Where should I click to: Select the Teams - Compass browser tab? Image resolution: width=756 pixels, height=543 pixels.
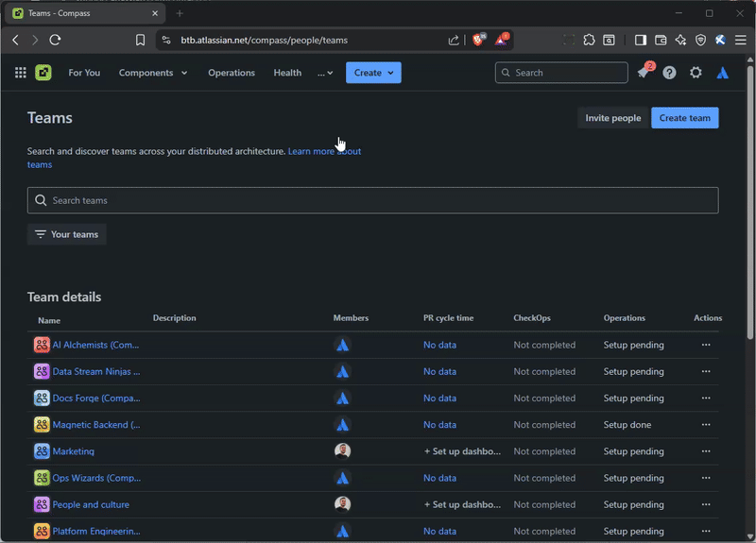[x=86, y=13]
